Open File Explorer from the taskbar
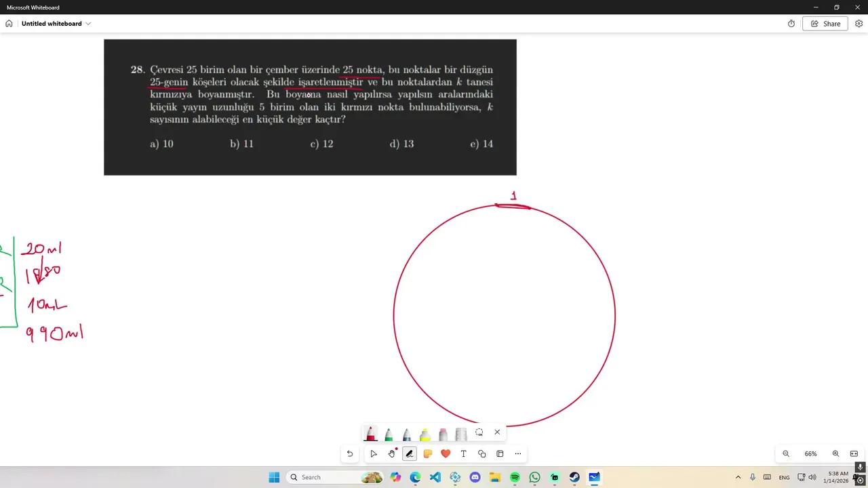This screenshot has height=488, width=868. pos(495,477)
